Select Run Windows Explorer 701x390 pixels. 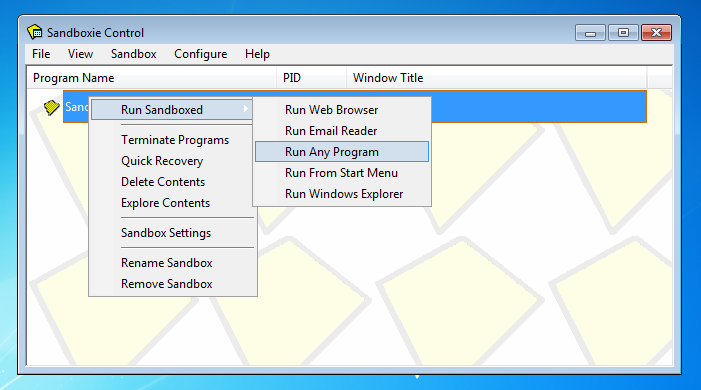tap(342, 194)
